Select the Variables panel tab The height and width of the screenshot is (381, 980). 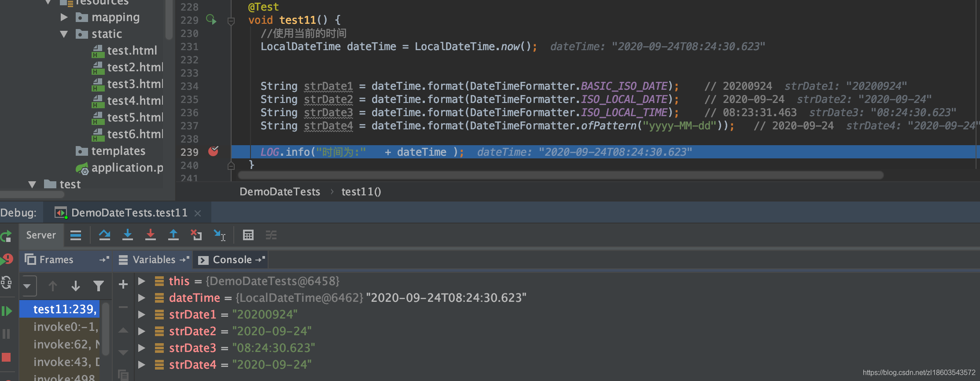(x=154, y=260)
